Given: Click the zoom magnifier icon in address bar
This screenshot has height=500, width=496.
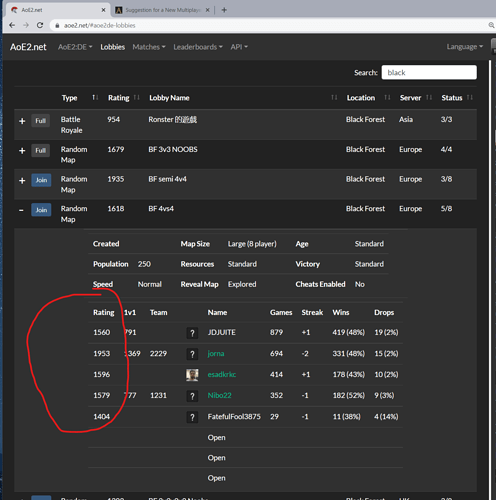Looking at the screenshot, I should (x=491, y=25).
